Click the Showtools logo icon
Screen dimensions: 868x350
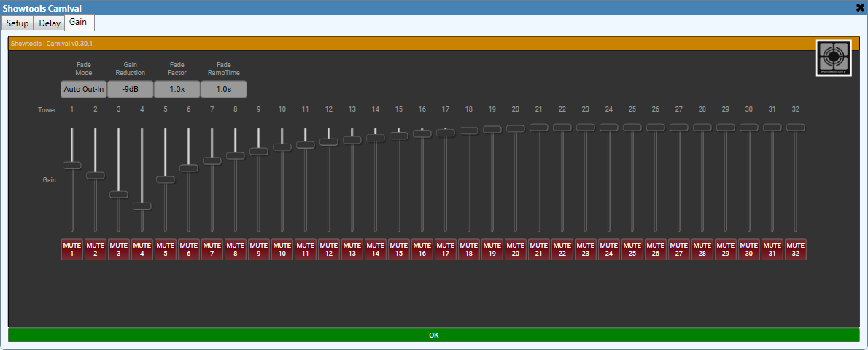pos(834,58)
